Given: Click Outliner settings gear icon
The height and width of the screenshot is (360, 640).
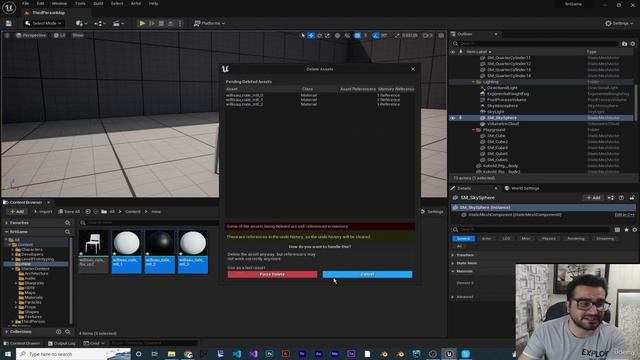Looking at the screenshot, I should (x=633, y=44).
